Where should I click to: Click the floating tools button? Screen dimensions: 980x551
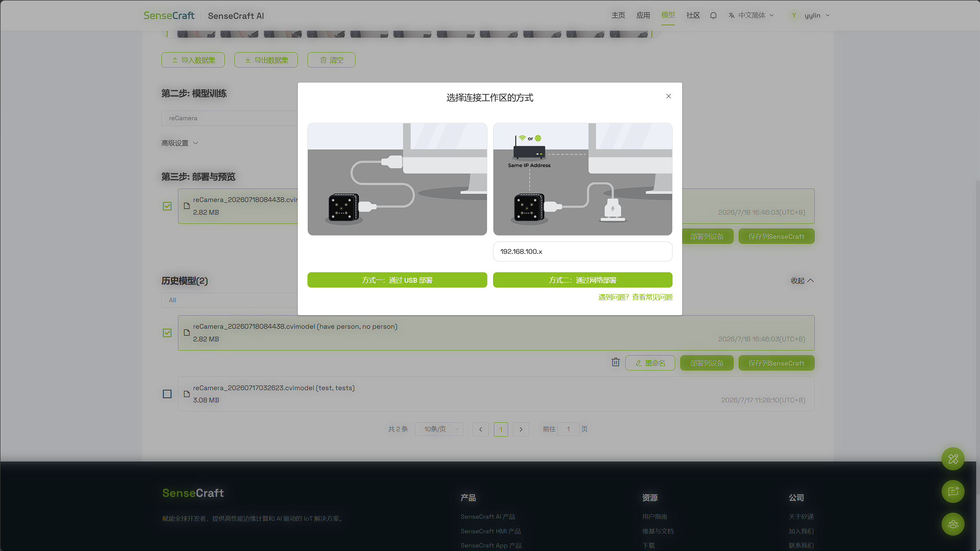click(x=953, y=459)
